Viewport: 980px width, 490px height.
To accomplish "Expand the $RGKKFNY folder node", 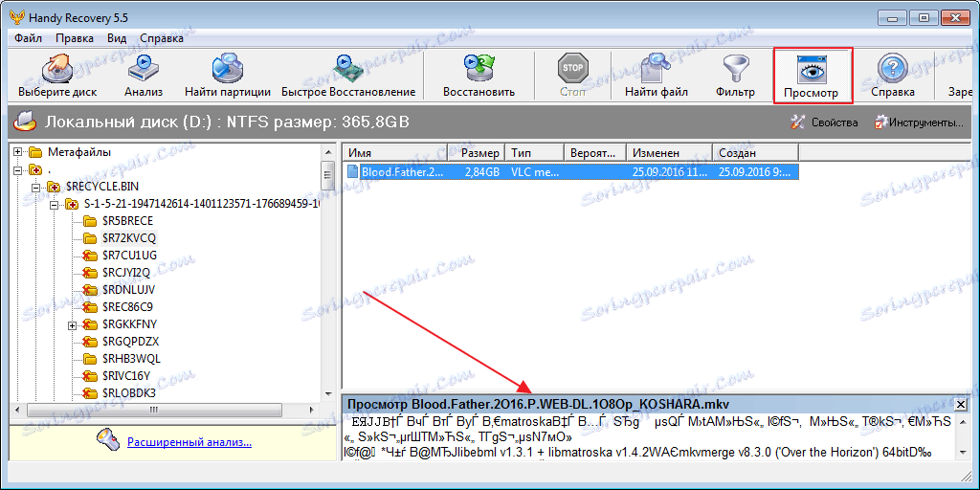I will (x=72, y=325).
